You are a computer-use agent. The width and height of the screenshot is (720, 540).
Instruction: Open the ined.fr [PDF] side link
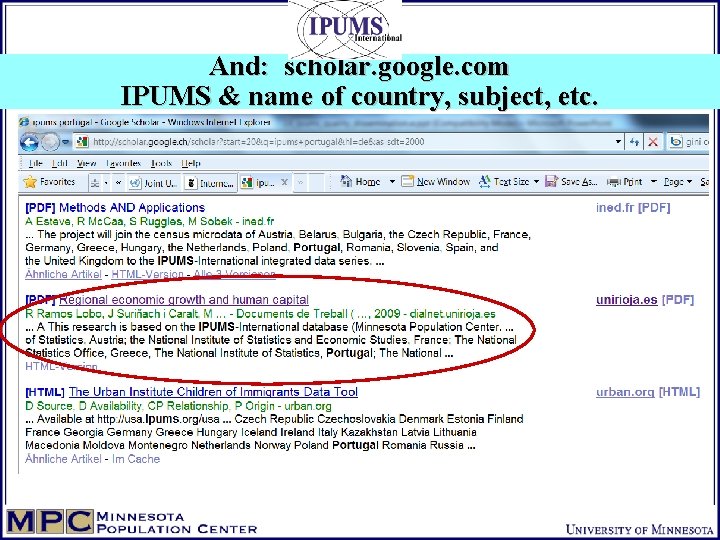point(633,208)
